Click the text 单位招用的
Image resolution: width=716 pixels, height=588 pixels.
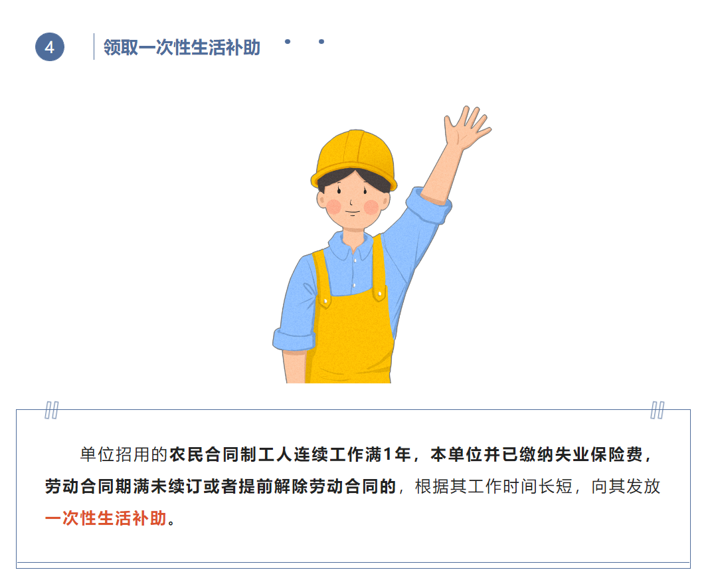pyautogui.click(x=124, y=454)
